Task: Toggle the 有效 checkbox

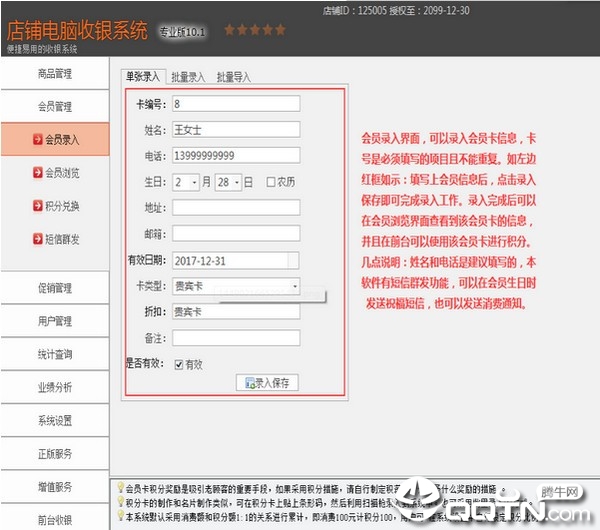Action: tap(179, 364)
